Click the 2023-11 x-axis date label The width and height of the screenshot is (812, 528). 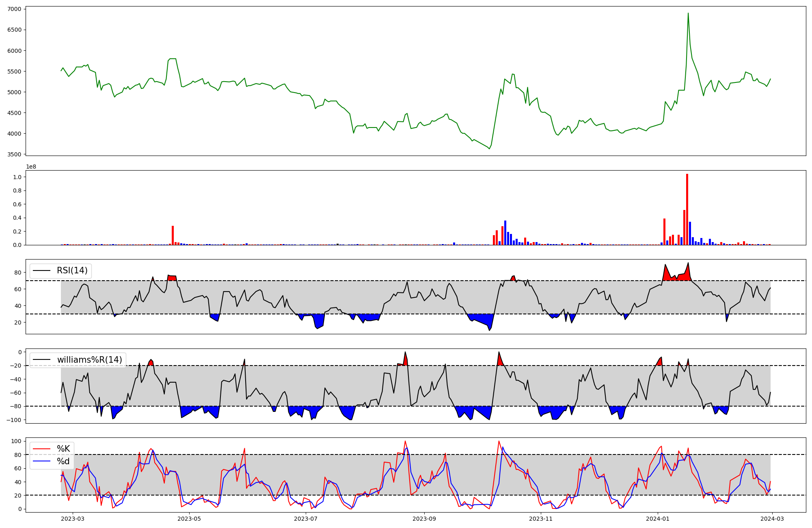(x=541, y=519)
